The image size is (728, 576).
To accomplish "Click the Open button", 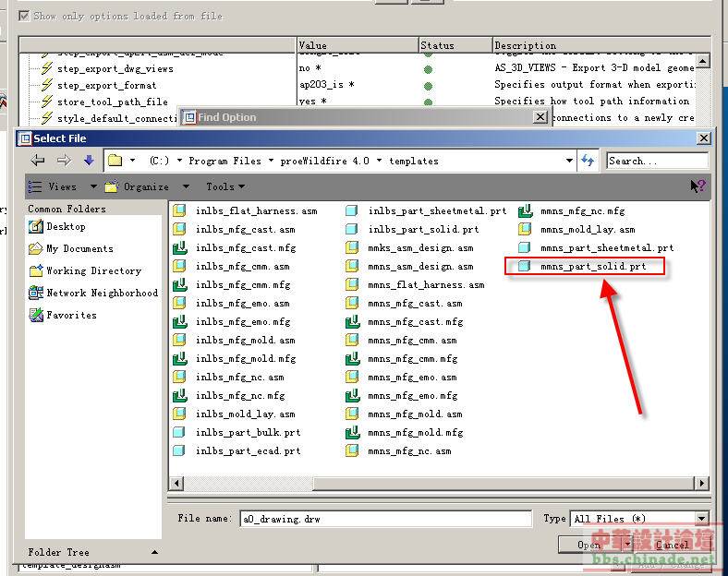I will point(588,545).
